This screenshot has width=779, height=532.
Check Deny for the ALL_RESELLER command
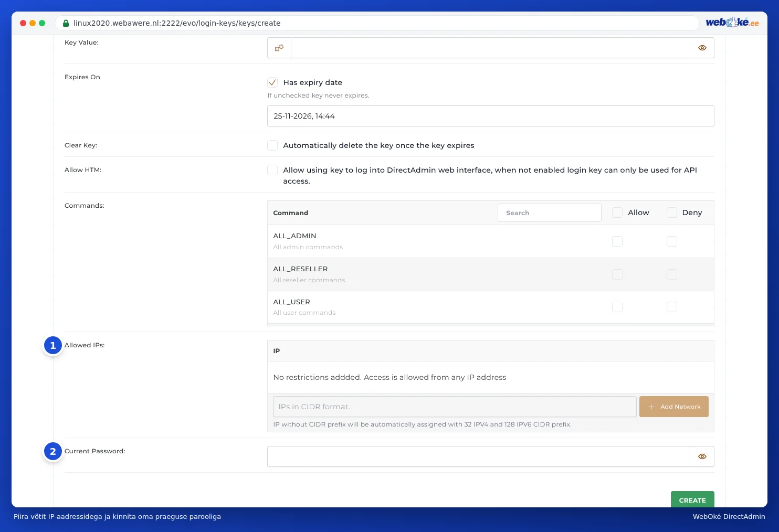click(x=672, y=274)
